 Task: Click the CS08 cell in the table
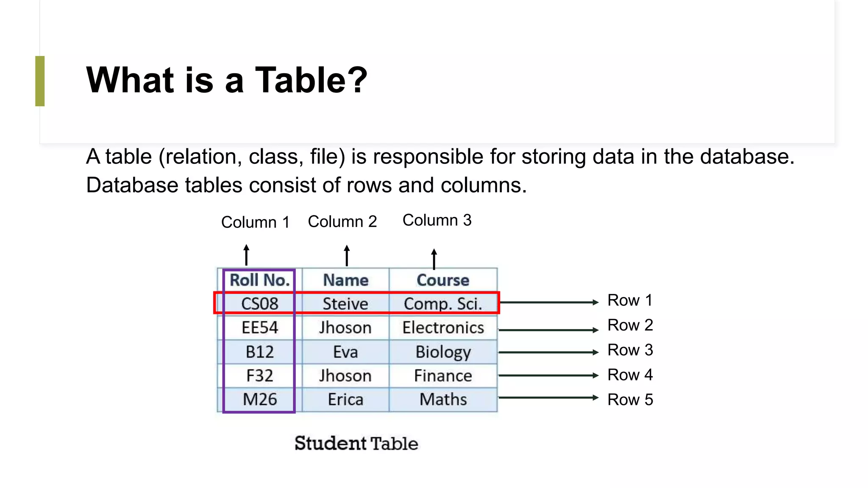click(259, 304)
